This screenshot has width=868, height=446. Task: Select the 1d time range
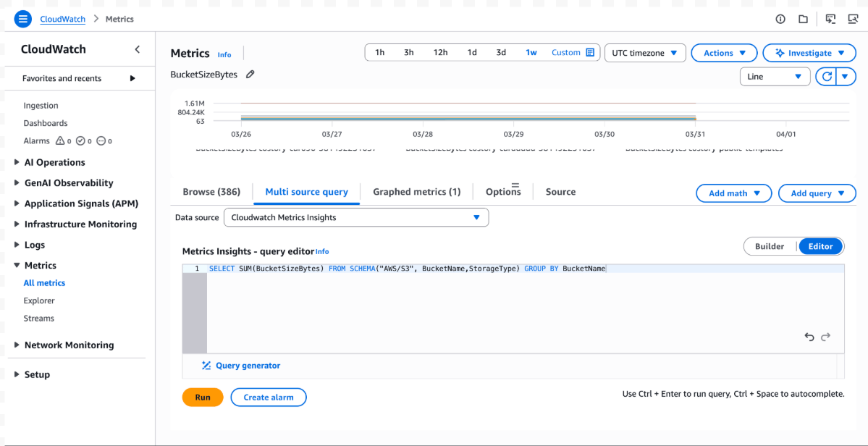pos(471,53)
